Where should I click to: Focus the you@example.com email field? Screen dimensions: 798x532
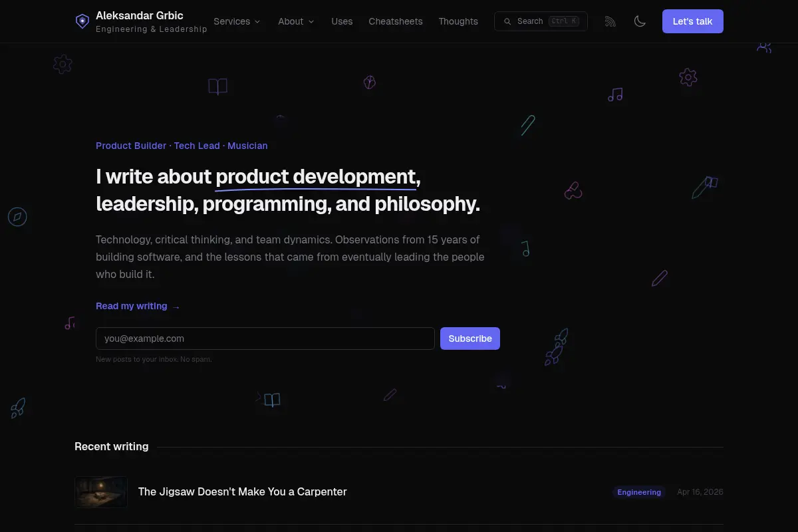click(x=265, y=338)
